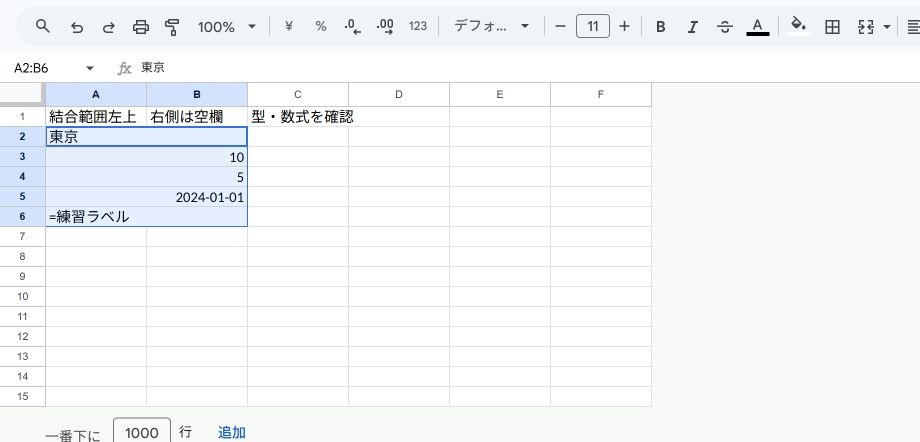The image size is (920, 442).
Task: Open the fill color picker
Action: (x=798, y=26)
